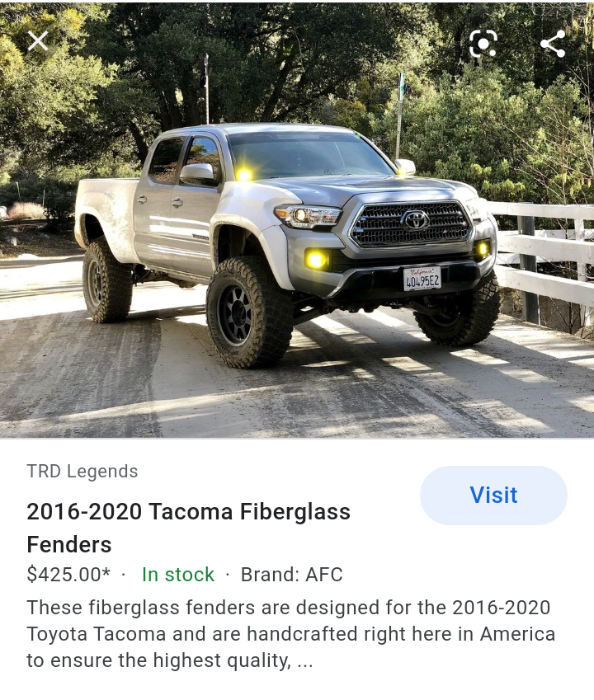The width and height of the screenshot is (594, 700).
Task: Click the Toyota emblem on the grille
Action: pyautogui.click(x=415, y=219)
